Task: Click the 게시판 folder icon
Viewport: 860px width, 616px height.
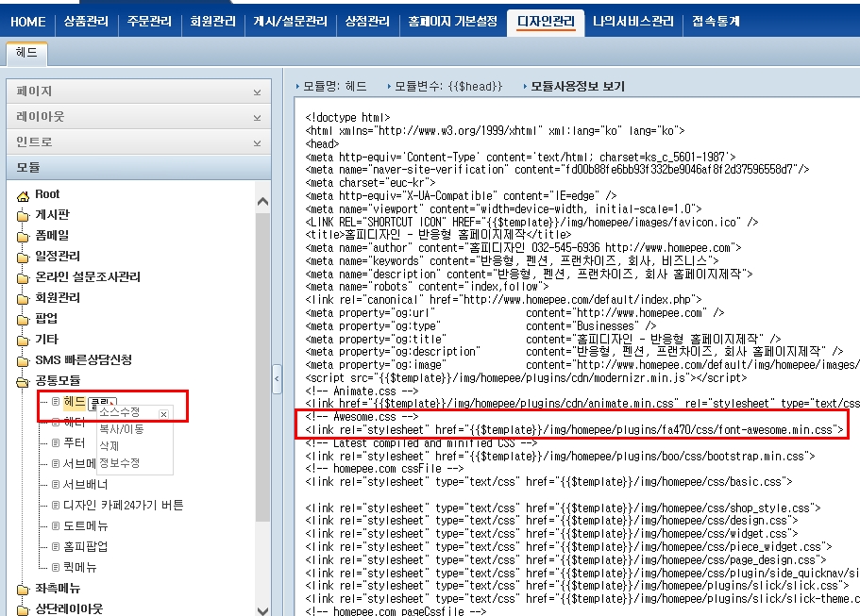Action: pos(23,215)
